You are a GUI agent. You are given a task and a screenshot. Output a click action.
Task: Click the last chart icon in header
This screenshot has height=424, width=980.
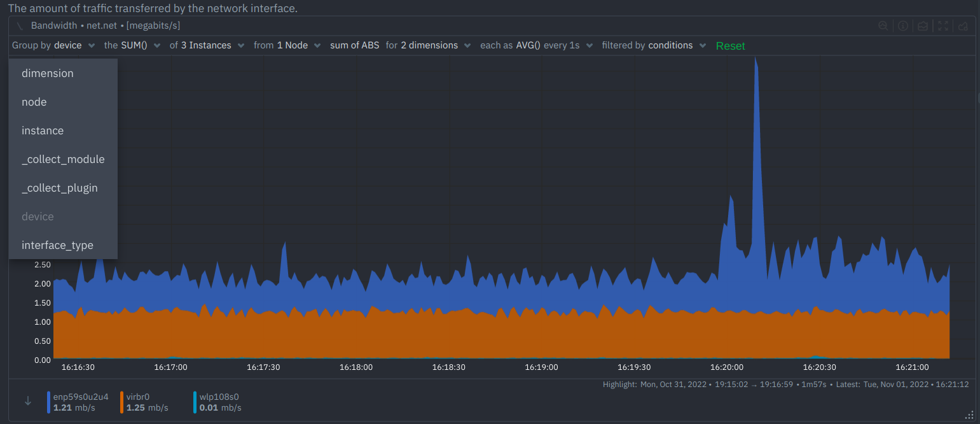click(x=963, y=26)
